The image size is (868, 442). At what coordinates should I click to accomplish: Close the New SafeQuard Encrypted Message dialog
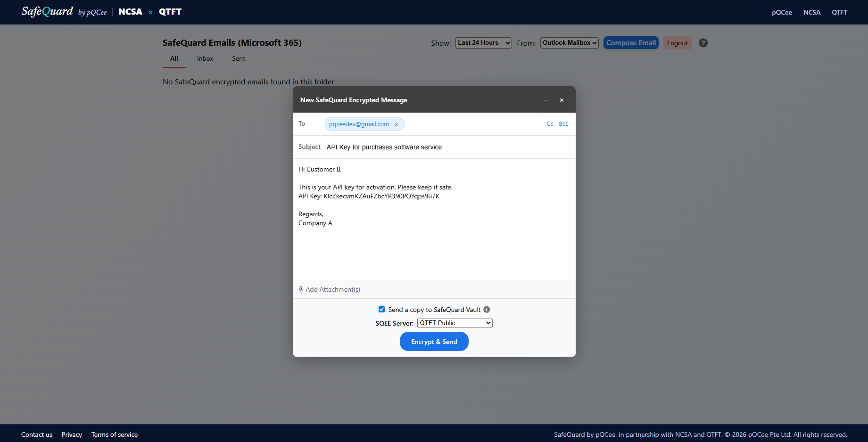562,100
